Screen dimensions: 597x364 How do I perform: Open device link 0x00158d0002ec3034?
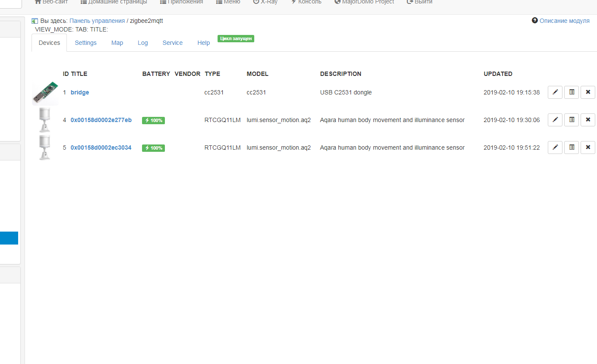(x=101, y=147)
